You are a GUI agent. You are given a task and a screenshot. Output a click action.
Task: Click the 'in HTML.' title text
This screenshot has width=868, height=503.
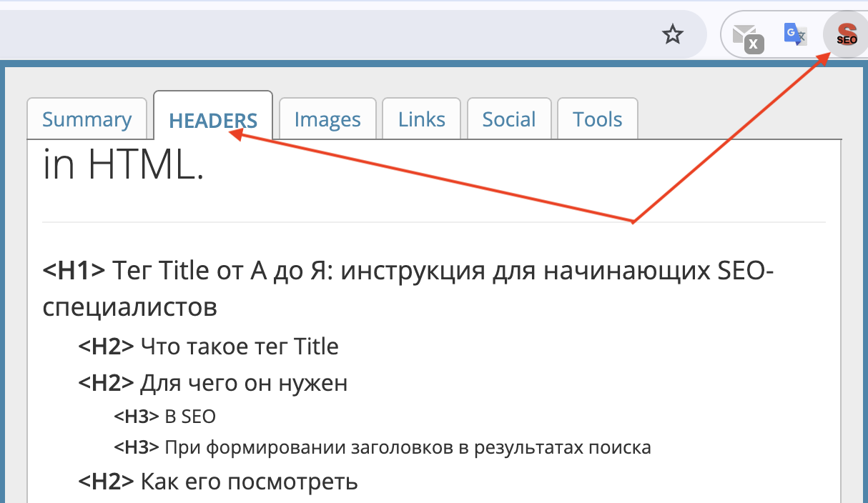pos(123,163)
